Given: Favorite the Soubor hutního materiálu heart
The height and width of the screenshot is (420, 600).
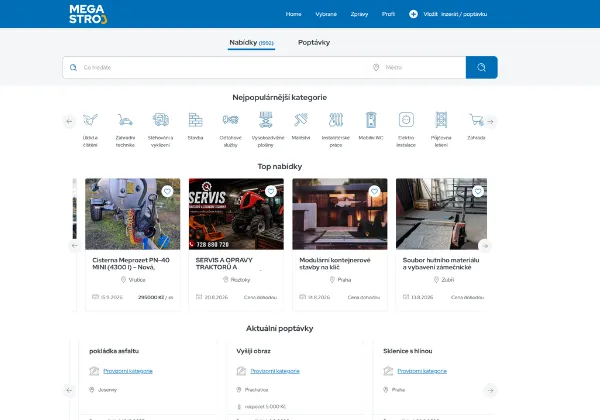Looking at the screenshot, I should (478, 191).
